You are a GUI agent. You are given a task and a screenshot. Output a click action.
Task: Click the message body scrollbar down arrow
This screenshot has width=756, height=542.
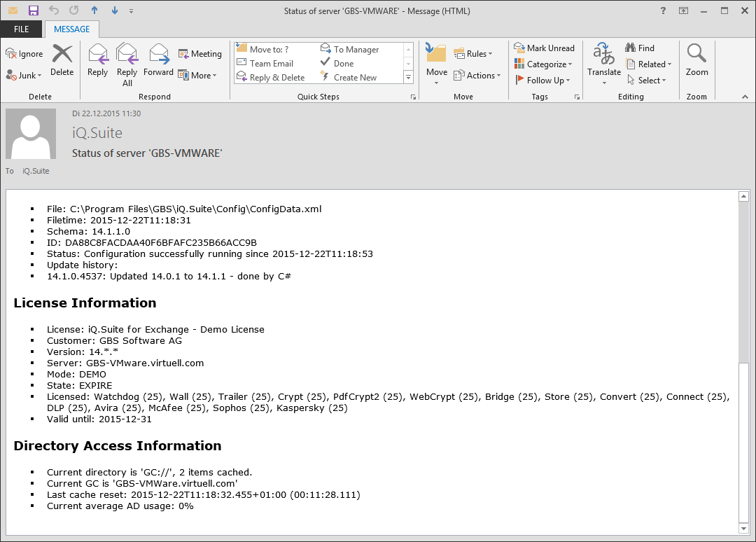pyautogui.click(x=743, y=528)
